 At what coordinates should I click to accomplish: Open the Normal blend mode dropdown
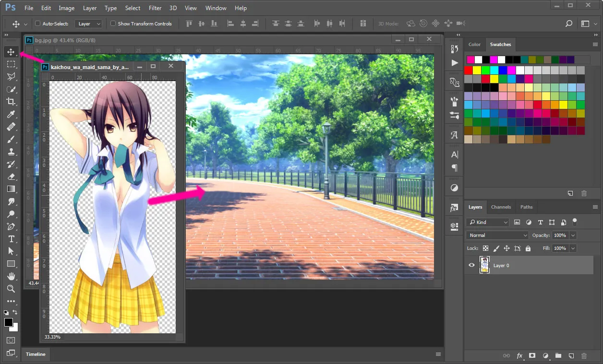tap(497, 235)
